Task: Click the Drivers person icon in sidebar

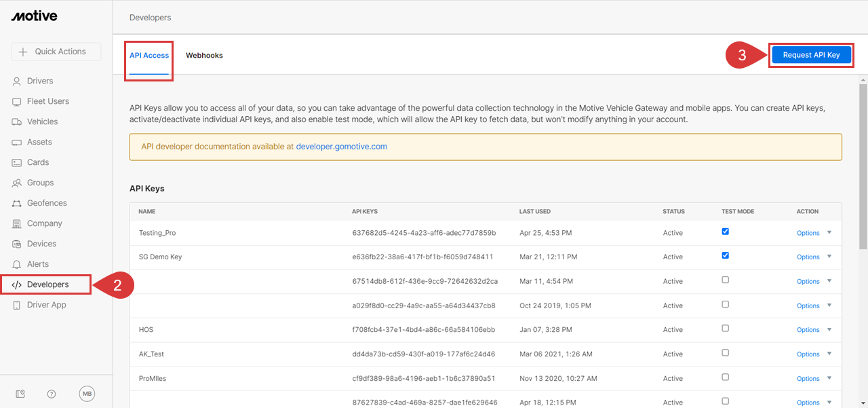Action: (x=17, y=81)
